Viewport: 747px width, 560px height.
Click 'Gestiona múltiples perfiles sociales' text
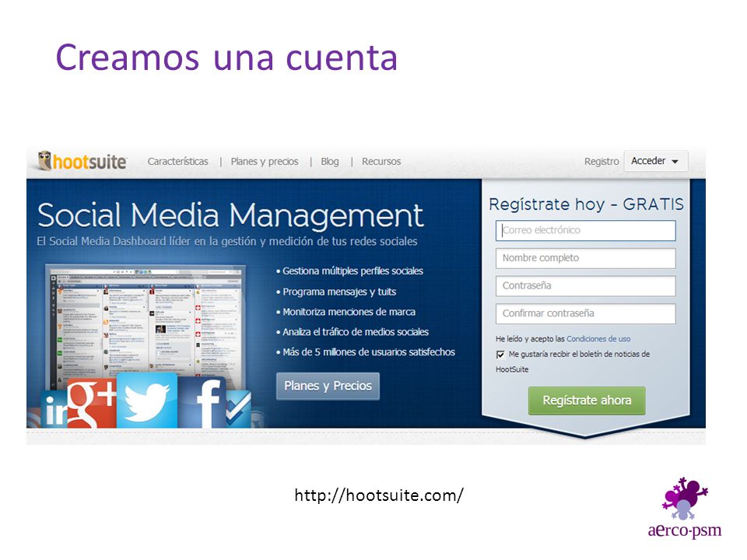click(x=352, y=271)
